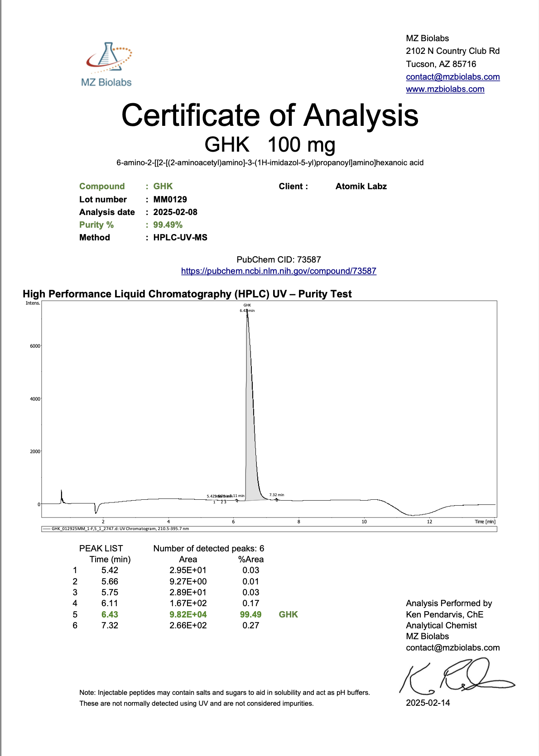The height and width of the screenshot is (756, 539).
Task: Click time "5.75" in peak row 3
Action: (110, 592)
